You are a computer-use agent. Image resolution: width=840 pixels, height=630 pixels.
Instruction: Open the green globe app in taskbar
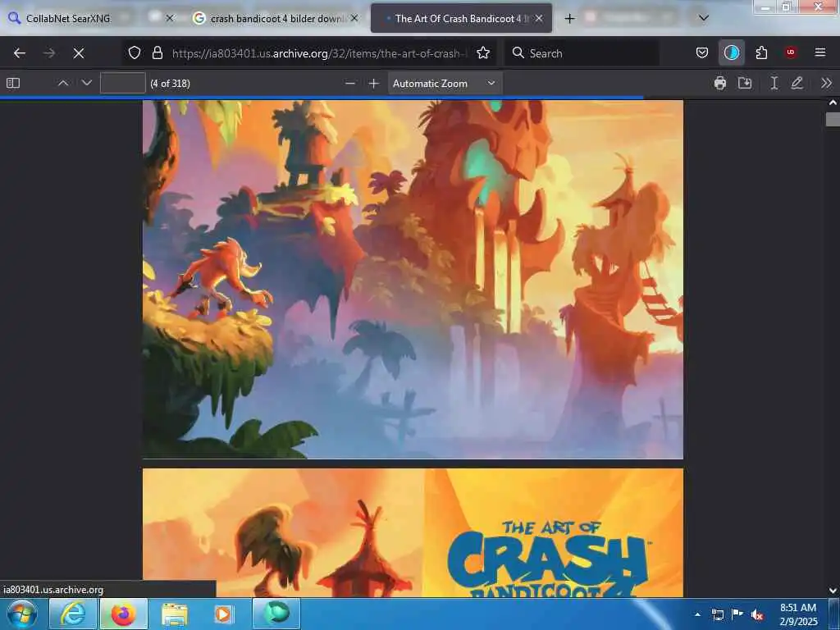[276, 614]
